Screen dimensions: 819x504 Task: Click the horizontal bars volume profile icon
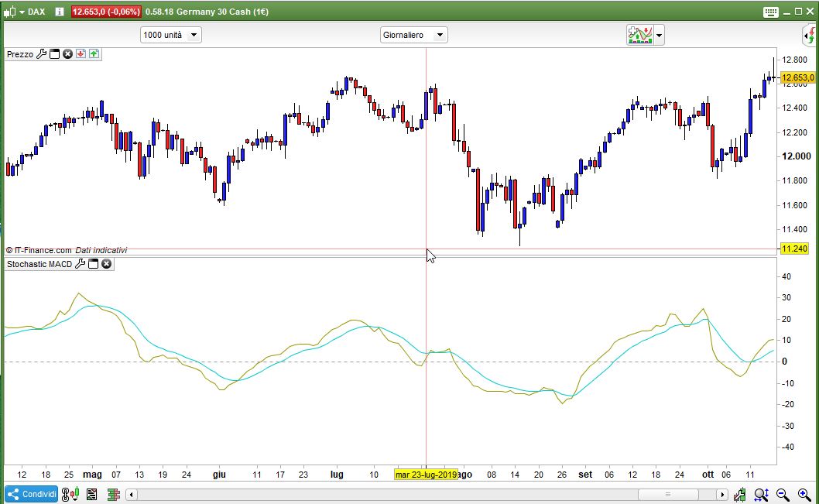pos(113,494)
